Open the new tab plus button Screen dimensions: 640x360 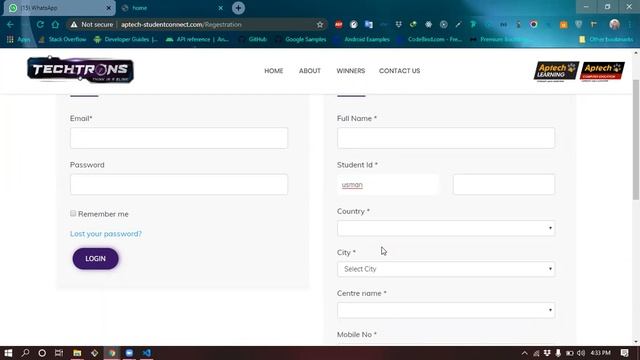[238, 8]
